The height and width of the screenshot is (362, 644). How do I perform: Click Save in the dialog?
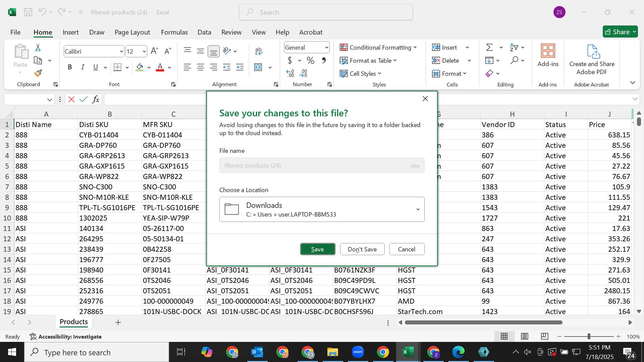(318, 249)
